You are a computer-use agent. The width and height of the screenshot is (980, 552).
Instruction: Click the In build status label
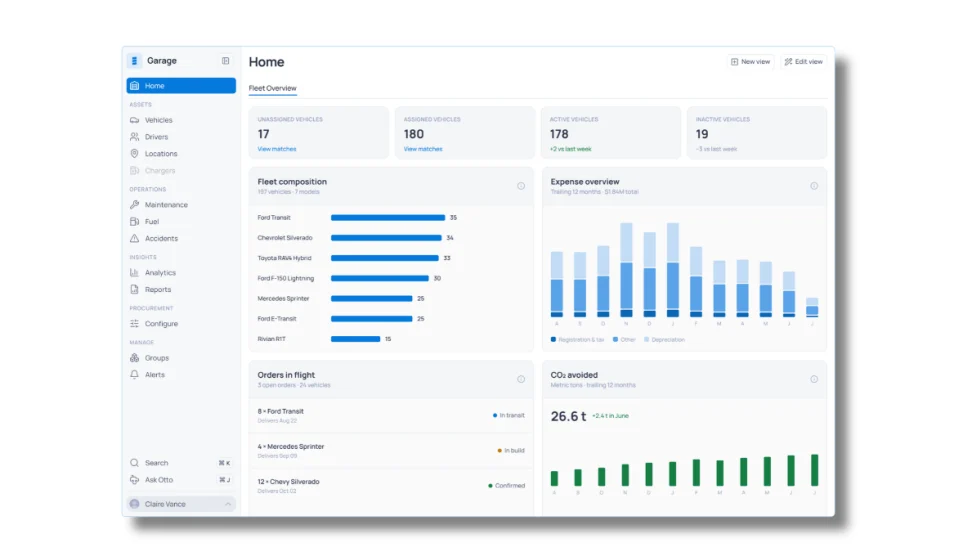pyautogui.click(x=514, y=451)
